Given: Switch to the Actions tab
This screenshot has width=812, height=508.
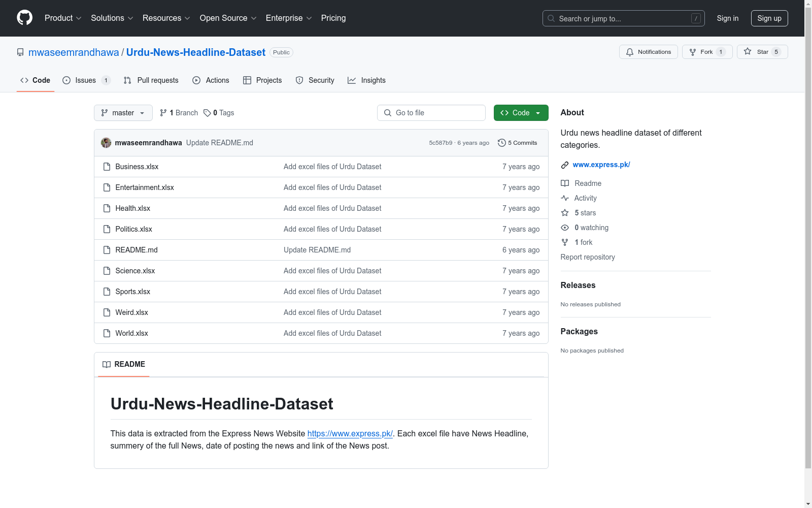Looking at the screenshot, I should point(211,80).
